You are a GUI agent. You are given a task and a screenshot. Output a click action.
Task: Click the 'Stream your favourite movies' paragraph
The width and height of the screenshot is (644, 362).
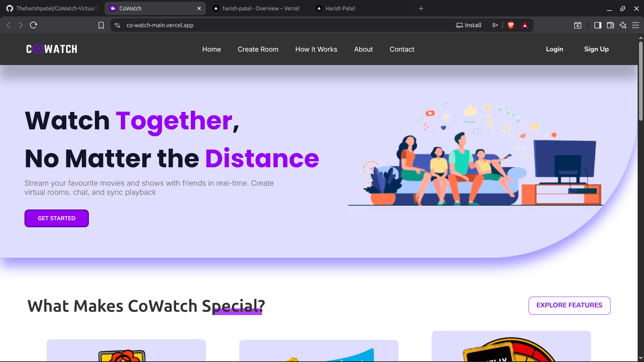click(149, 188)
